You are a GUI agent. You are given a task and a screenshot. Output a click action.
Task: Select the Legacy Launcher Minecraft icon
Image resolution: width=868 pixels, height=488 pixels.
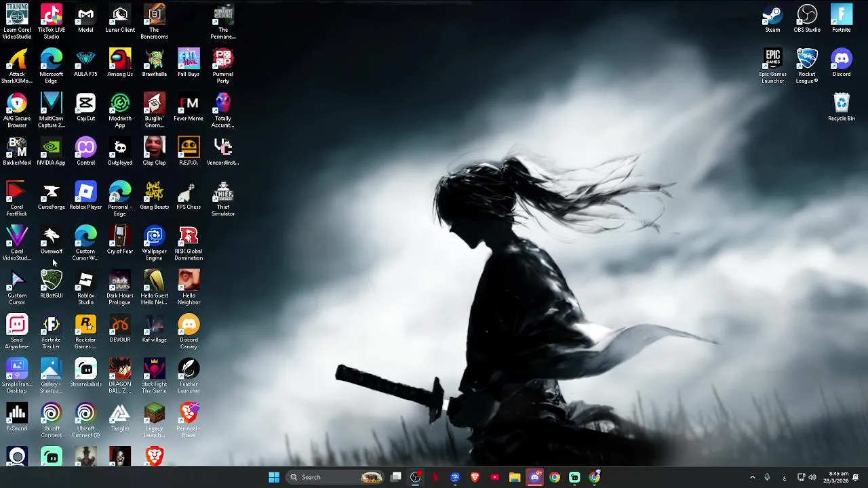pos(154,420)
